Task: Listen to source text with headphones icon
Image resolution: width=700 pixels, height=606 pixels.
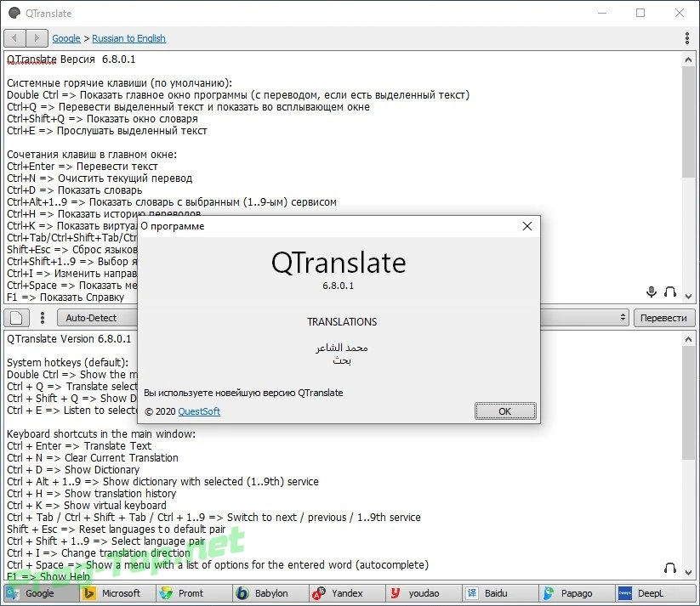Action: click(669, 292)
